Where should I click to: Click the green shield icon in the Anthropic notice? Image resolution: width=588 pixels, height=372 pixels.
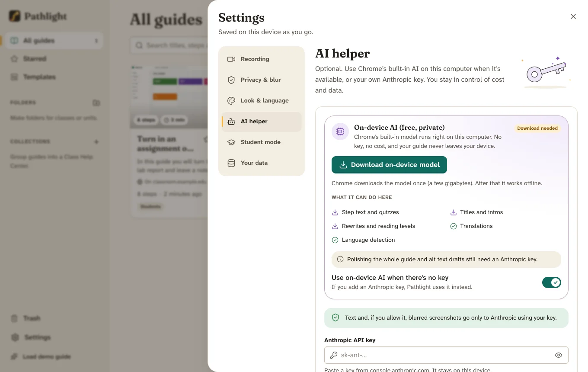(336, 318)
